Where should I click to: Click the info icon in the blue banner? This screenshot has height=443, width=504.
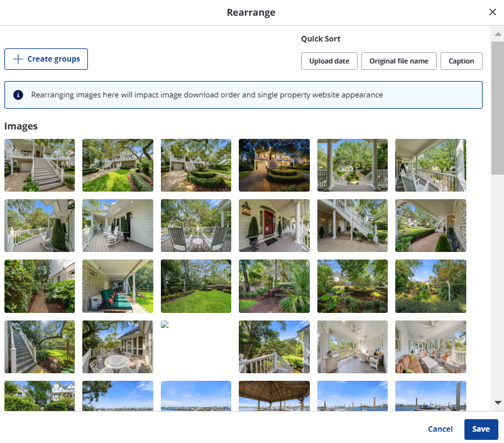18,95
